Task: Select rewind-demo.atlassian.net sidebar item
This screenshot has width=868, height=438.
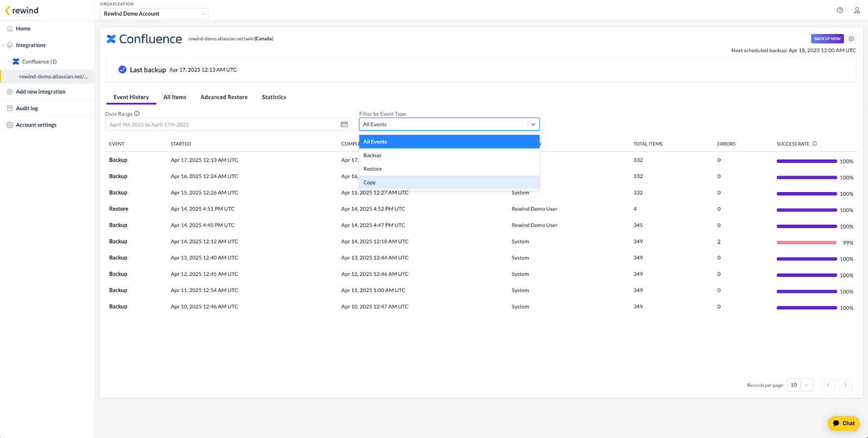Action: [x=48, y=77]
